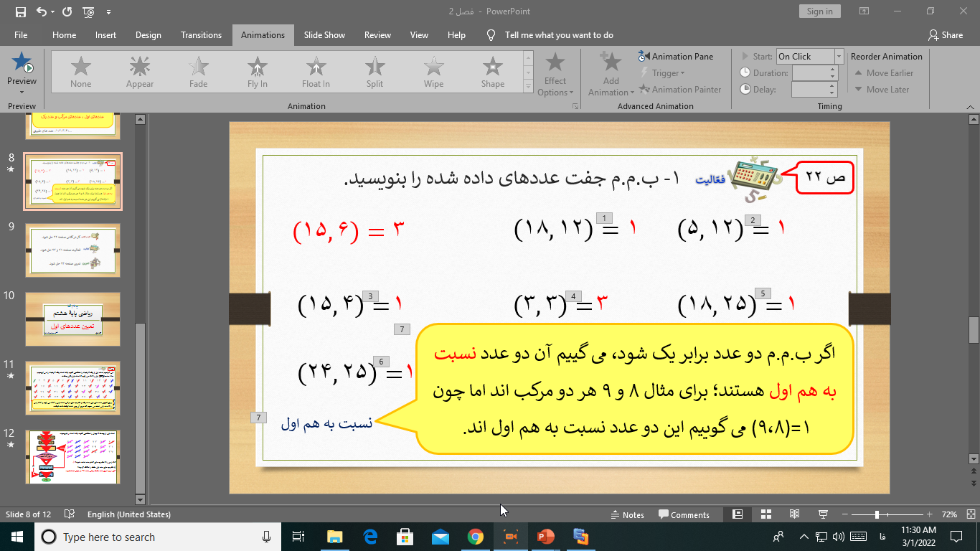Start Slide Show from status bar icon
This screenshot has height=551, width=980.
(823, 514)
